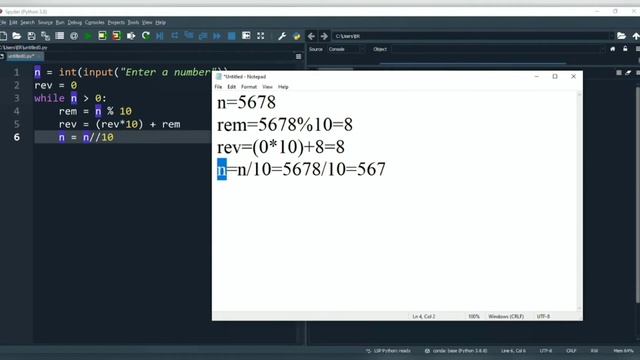
Task: Open the Spyder file list icon
Action: (60, 36)
